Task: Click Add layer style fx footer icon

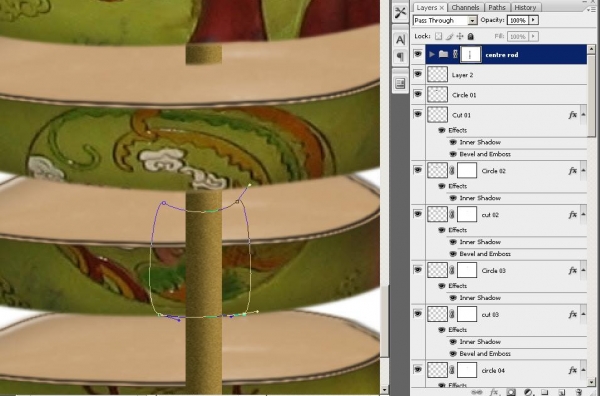Action: pyautogui.click(x=494, y=392)
